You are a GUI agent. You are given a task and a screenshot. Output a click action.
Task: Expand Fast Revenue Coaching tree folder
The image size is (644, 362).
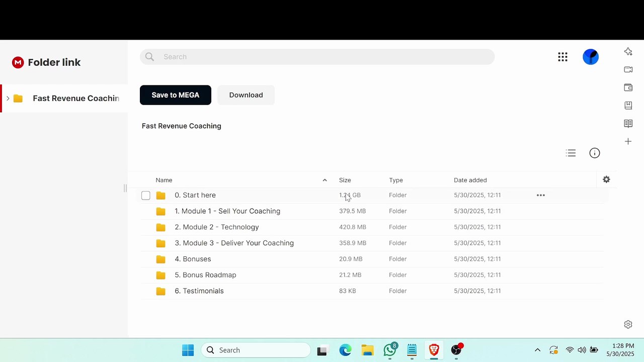(8, 98)
